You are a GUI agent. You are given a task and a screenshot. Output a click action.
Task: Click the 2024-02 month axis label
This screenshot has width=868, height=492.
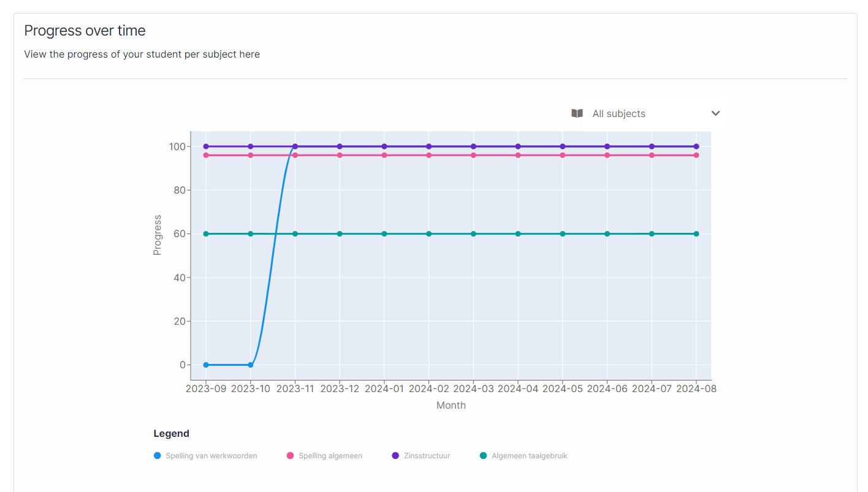(x=428, y=388)
